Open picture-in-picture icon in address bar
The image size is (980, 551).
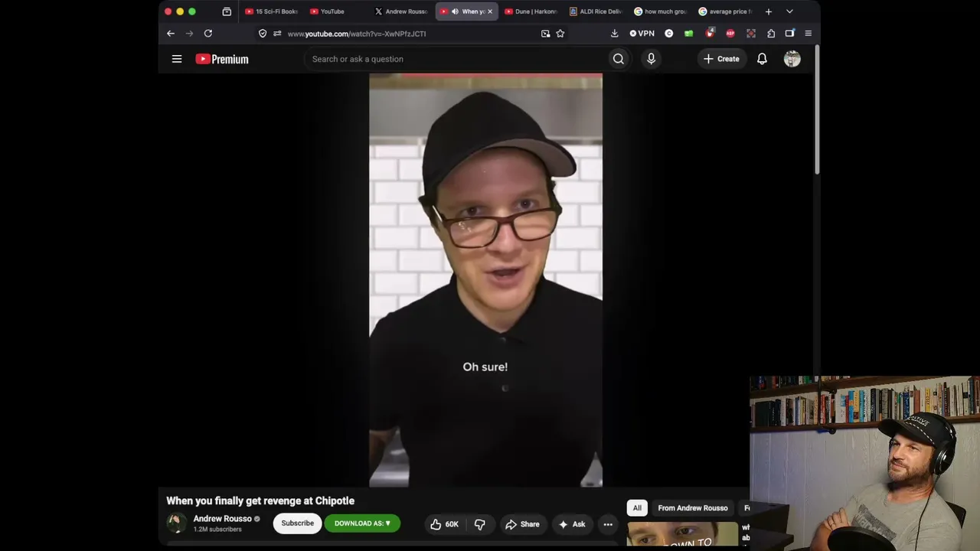[x=545, y=34]
